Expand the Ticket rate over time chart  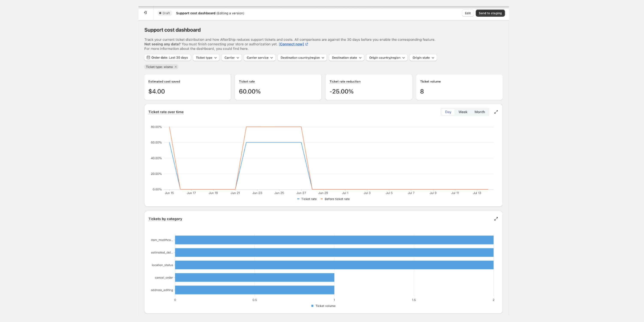tap(496, 112)
